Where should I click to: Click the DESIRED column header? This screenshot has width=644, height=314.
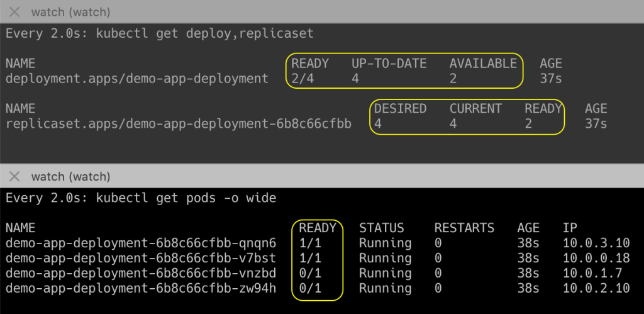[400, 109]
